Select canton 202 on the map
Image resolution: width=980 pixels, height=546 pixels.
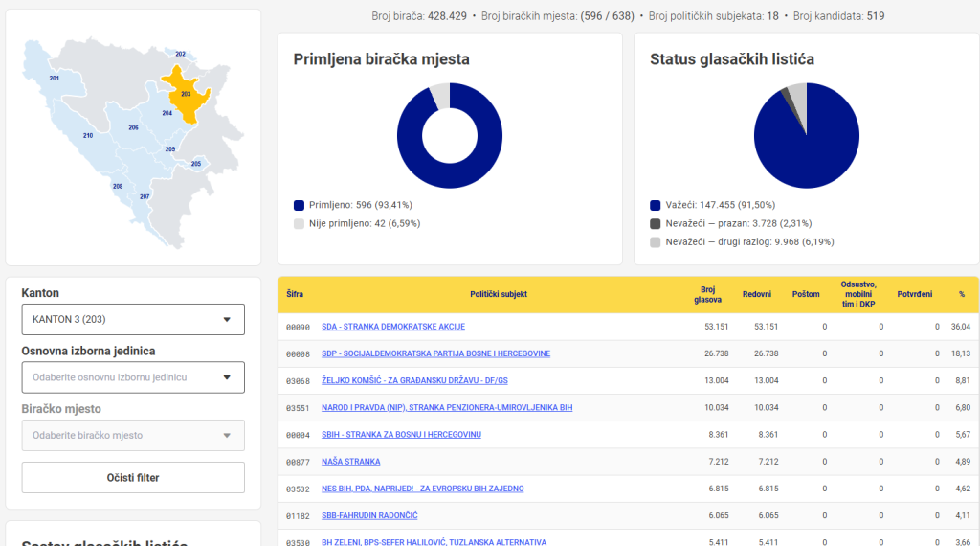[x=180, y=54]
